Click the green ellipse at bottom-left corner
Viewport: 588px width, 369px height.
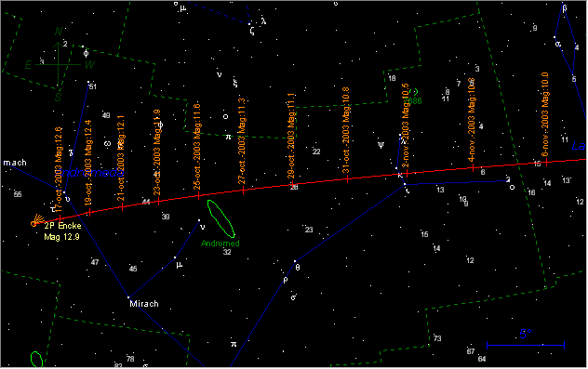coord(36,360)
